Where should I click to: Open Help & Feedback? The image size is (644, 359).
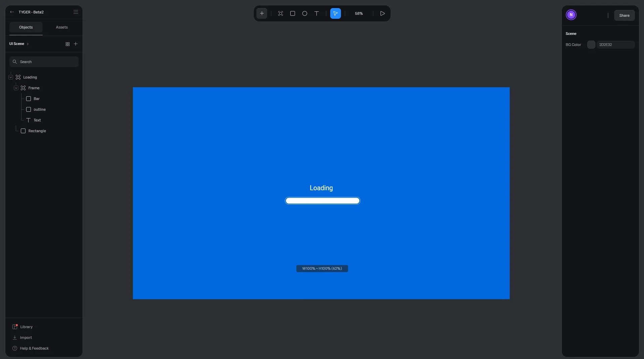coord(34,348)
